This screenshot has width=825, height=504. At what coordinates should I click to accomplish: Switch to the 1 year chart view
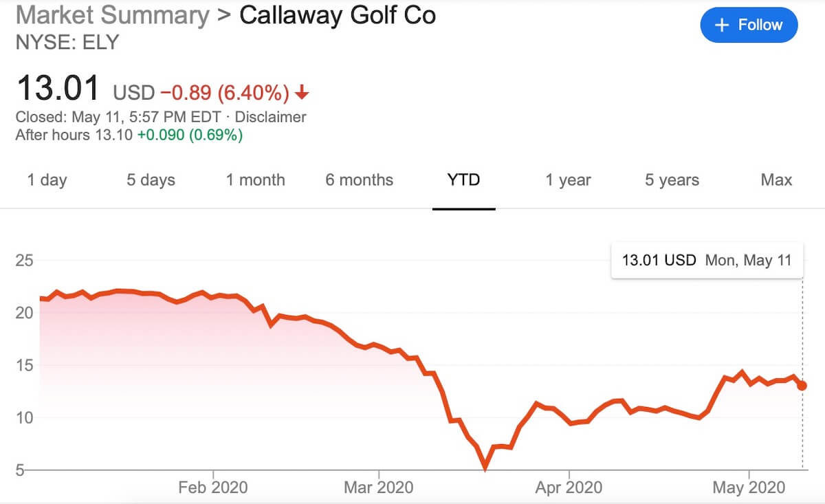coord(567,180)
